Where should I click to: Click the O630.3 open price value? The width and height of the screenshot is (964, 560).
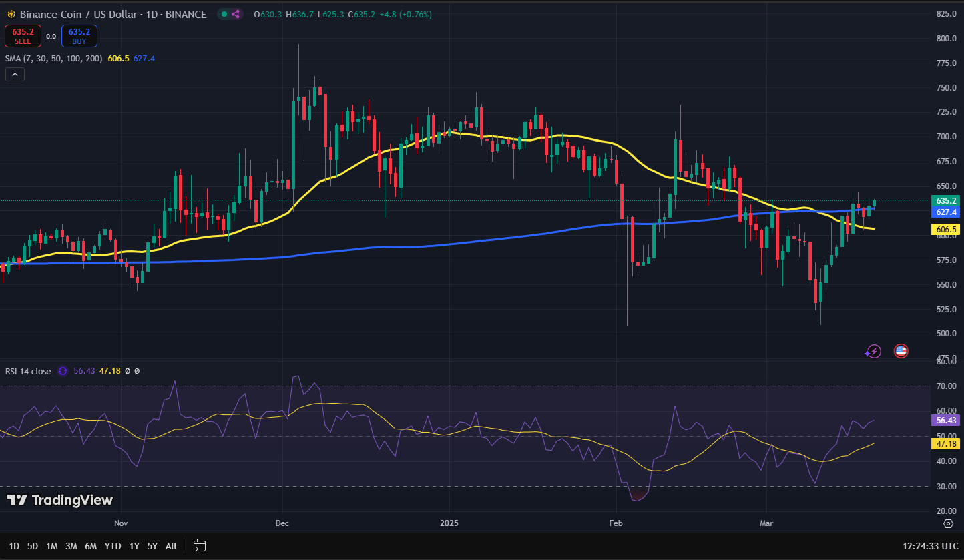[x=268, y=14]
